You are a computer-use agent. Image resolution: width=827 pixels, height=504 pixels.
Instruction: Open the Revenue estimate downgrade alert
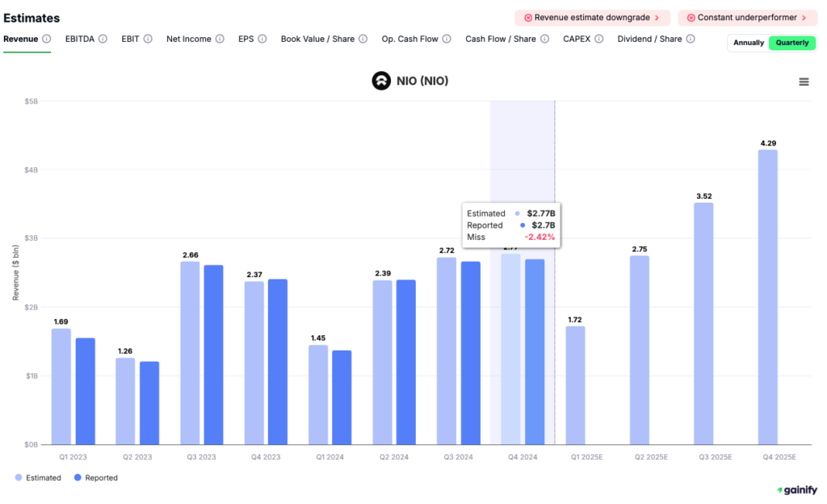tap(592, 18)
